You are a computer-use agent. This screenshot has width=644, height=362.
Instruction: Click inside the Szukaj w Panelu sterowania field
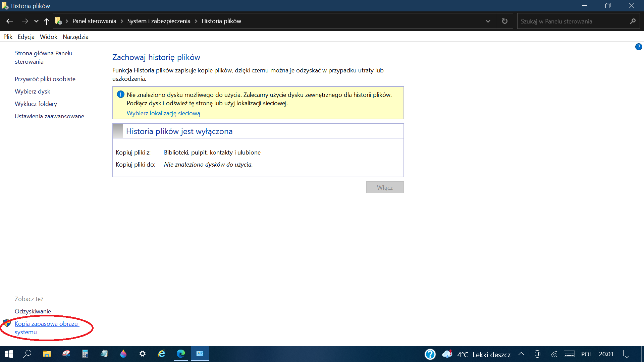coord(570,21)
